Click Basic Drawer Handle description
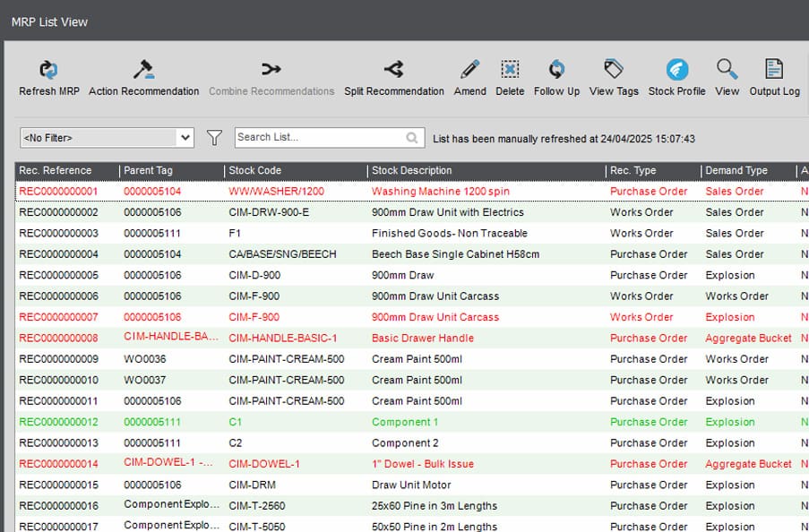The width and height of the screenshot is (809, 532). (423, 339)
